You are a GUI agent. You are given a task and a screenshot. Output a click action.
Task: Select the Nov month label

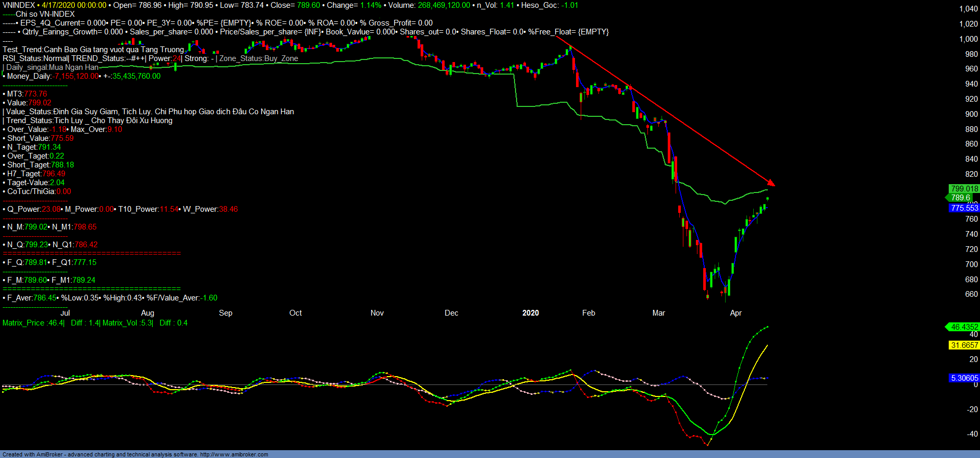click(377, 313)
